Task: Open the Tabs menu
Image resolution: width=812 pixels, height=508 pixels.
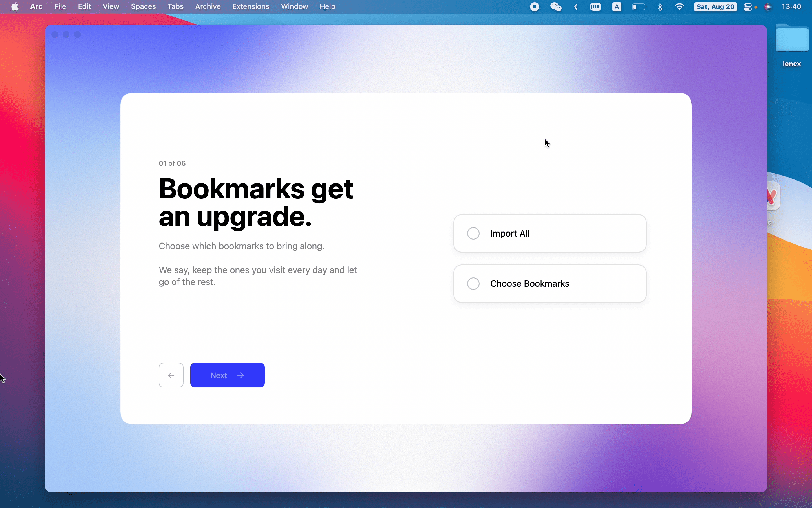Action: pos(175,7)
